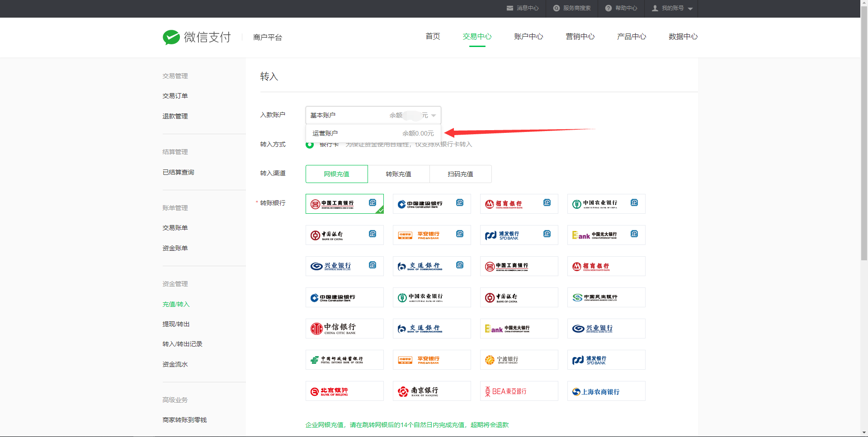Image resolution: width=868 pixels, height=437 pixels.
Task: Select 中国农业银行 tile without enterprise badge
Action: click(432, 297)
